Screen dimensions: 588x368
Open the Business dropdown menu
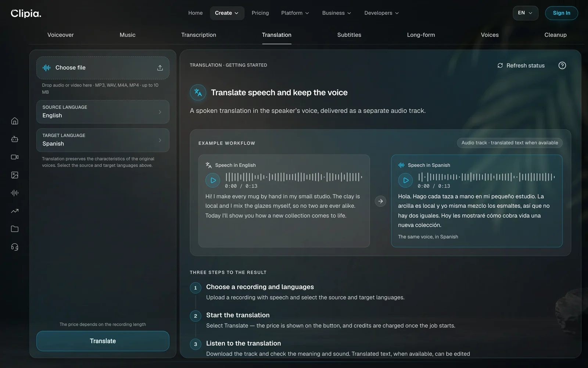(x=337, y=13)
